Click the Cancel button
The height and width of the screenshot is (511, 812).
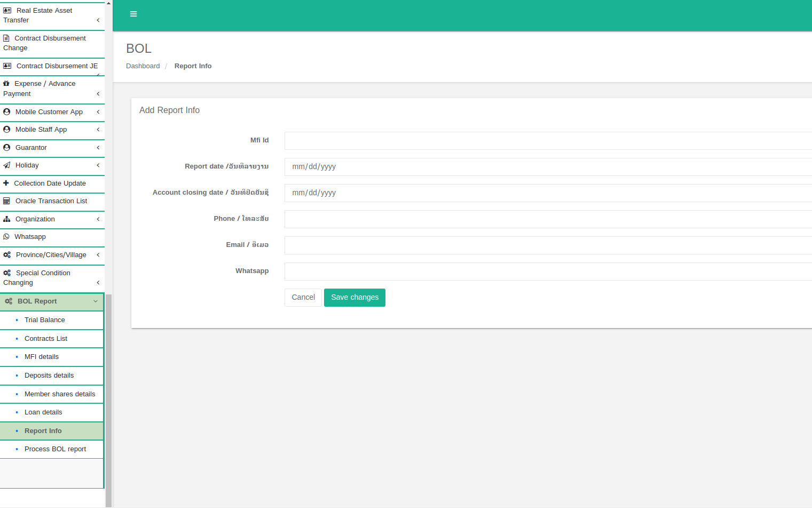point(303,298)
